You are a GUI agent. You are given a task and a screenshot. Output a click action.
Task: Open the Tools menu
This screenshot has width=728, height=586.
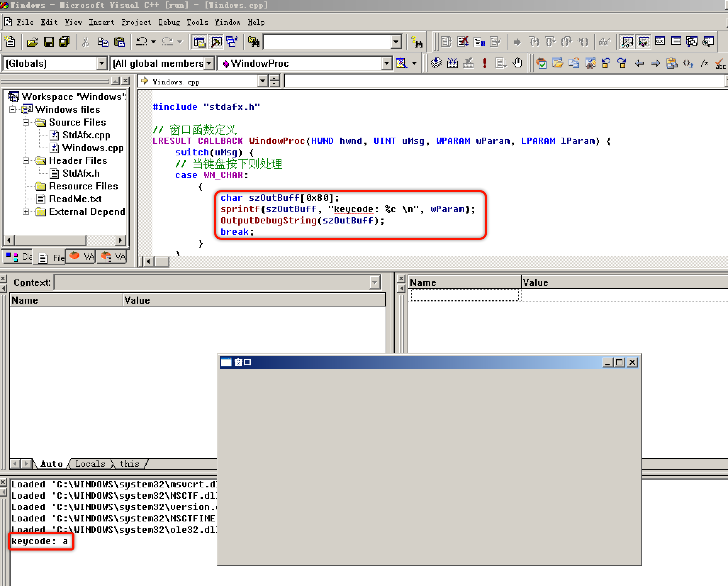(197, 22)
